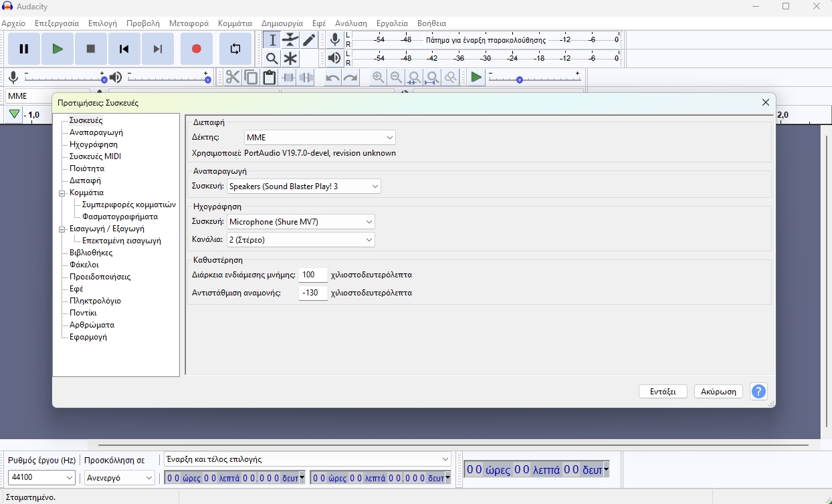This screenshot has height=504, width=832.
Task: Open the recording device Microphone dropdown
Action: (300, 222)
